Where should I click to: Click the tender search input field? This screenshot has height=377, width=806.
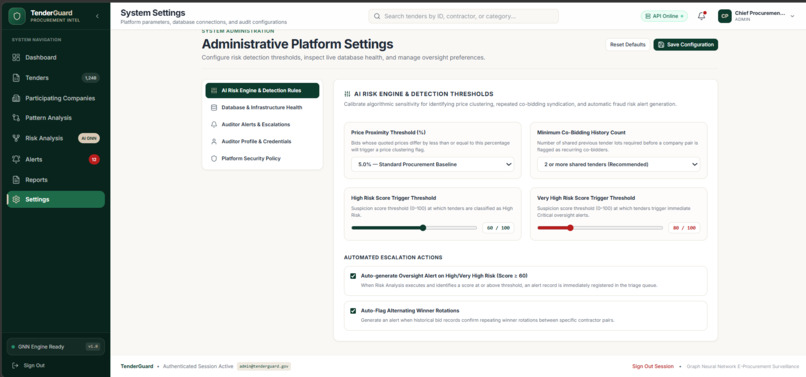click(463, 16)
